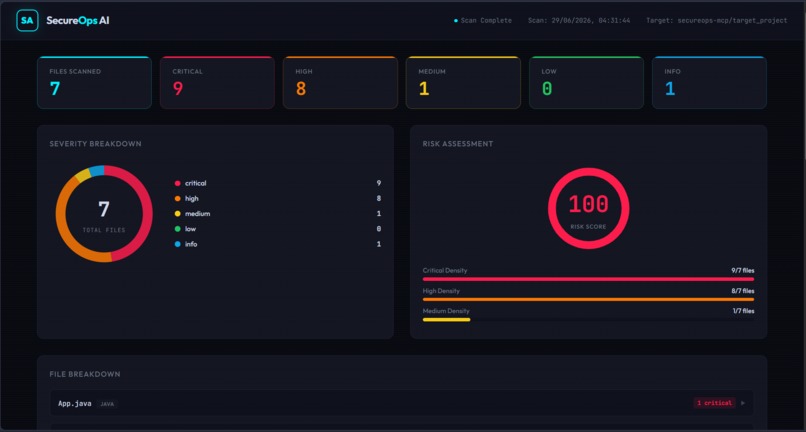Click the 1/7 files density value

(744, 311)
